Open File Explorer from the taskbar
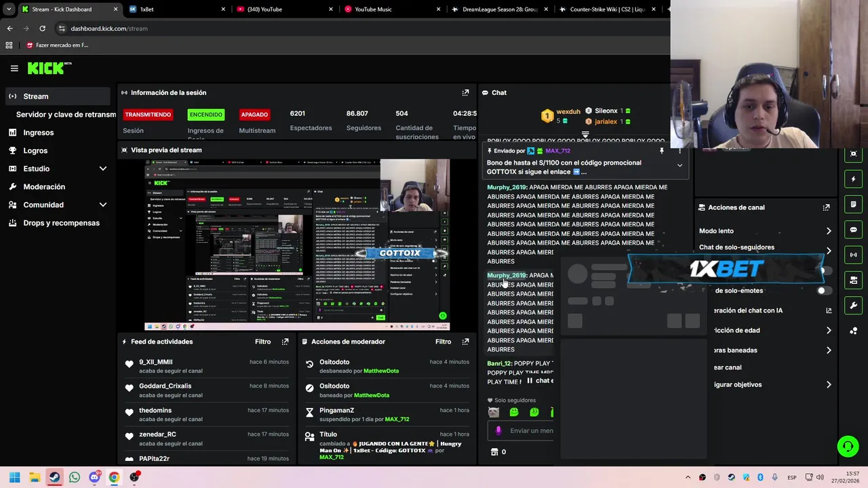 [35, 477]
